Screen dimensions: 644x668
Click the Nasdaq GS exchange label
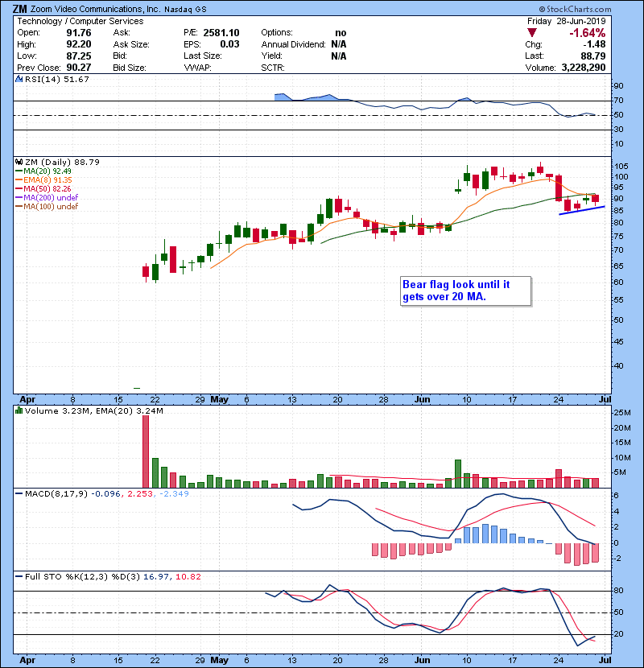pos(185,9)
